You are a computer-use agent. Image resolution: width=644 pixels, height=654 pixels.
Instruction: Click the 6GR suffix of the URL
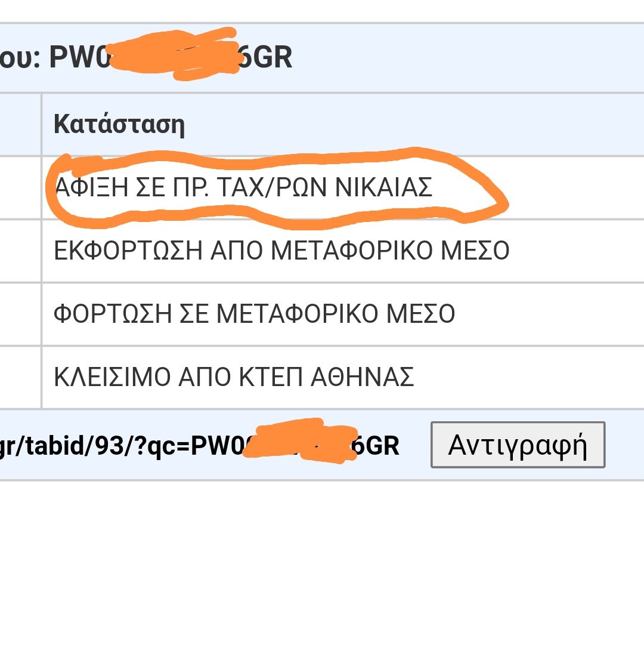375,446
